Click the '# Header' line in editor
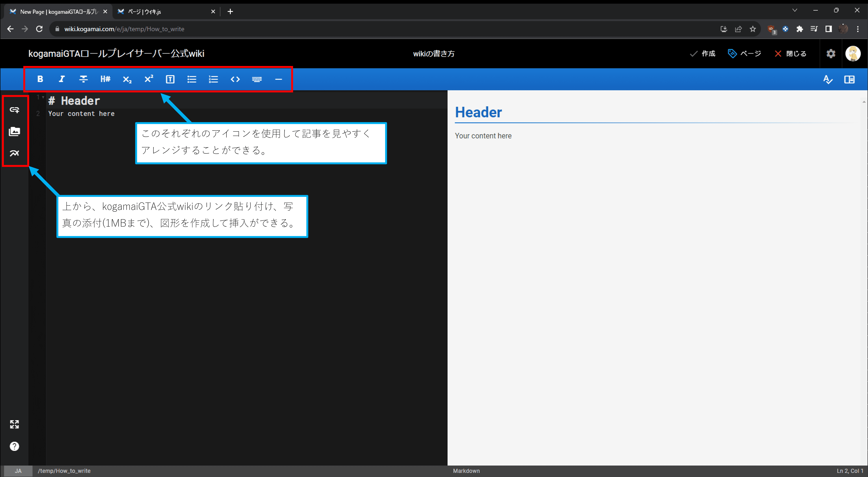This screenshot has height=477, width=868. pos(74,101)
